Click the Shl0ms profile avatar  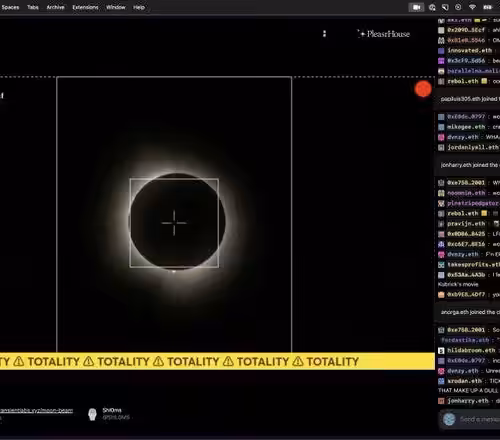click(92, 414)
